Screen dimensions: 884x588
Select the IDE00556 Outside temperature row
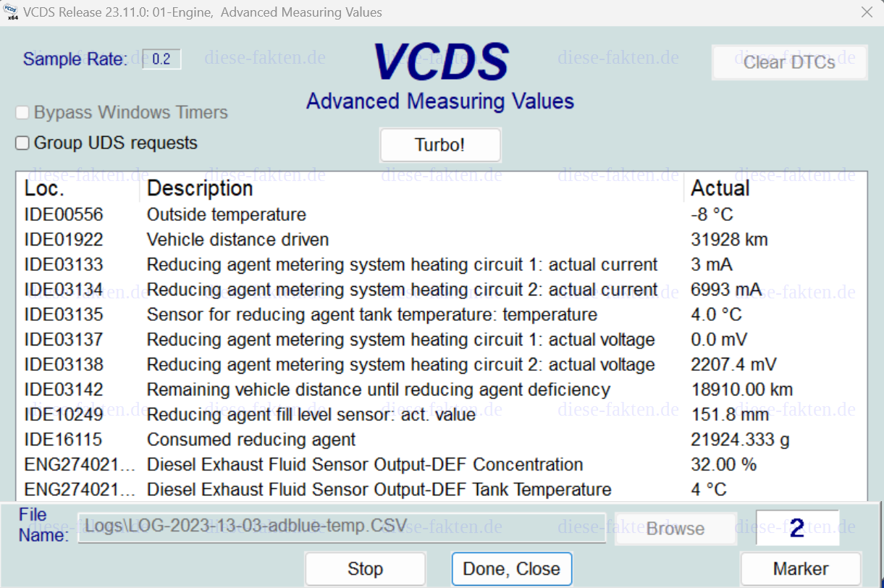click(442, 215)
